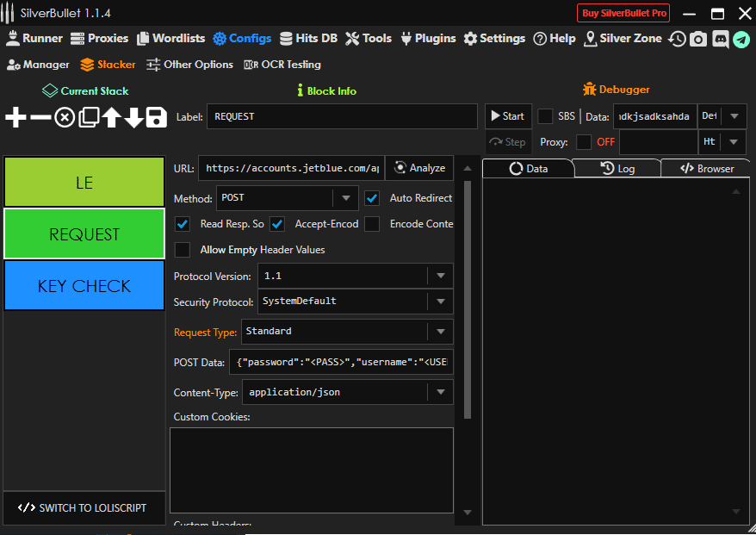This screenshot has width=756, height=535.
Task: Click the clone block copy icon
Action: (x=88, y=118)
